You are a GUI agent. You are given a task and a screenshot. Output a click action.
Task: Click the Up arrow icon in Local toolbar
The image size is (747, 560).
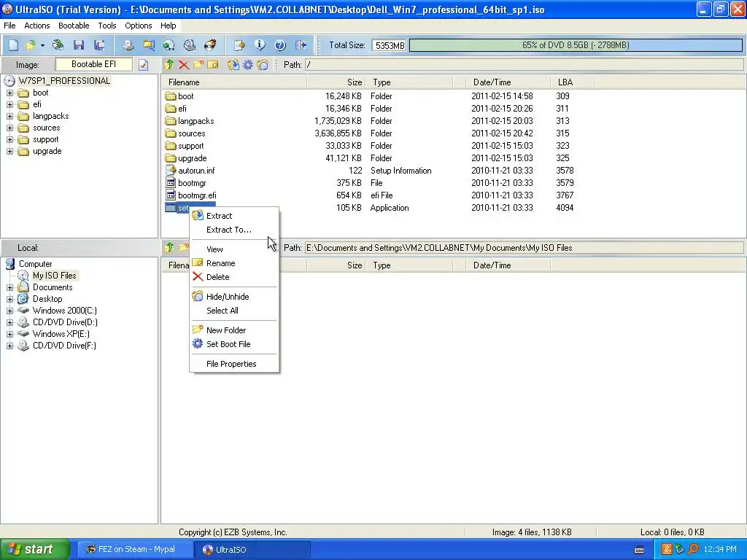169,247
